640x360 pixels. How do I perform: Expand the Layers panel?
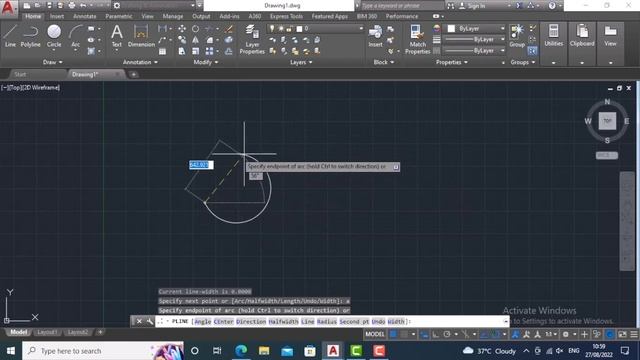[301, 62]
